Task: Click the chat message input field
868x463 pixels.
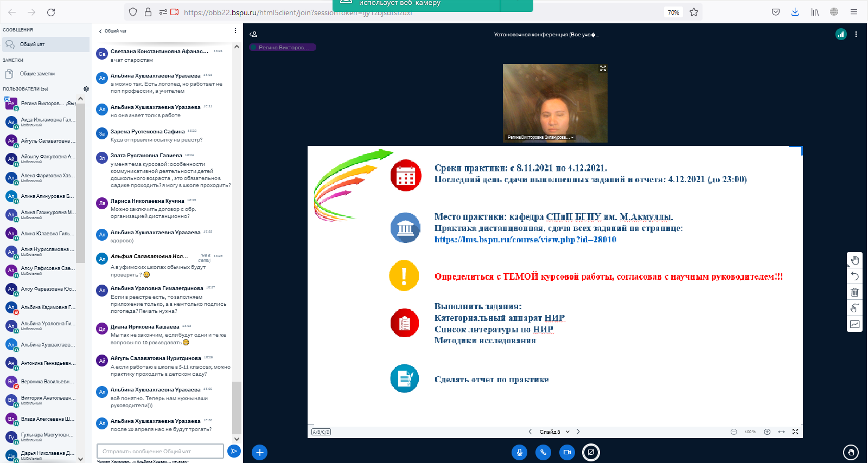Action: 160,451
